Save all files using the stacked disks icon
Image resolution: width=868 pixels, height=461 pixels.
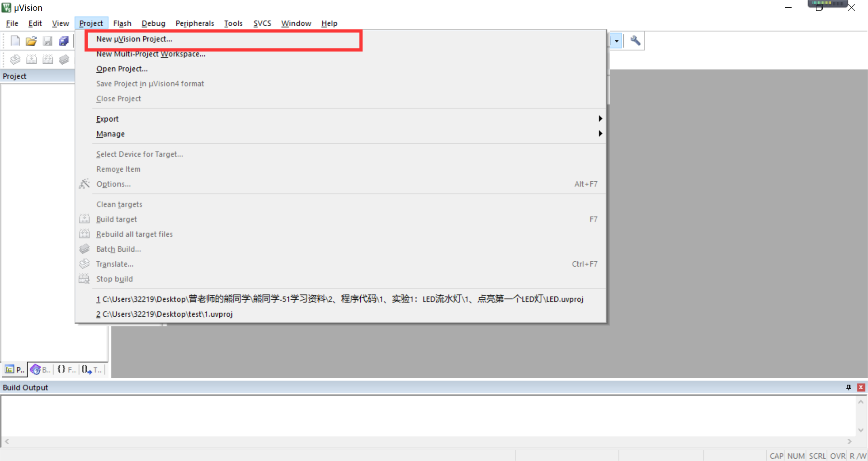[x=64, y=41]
